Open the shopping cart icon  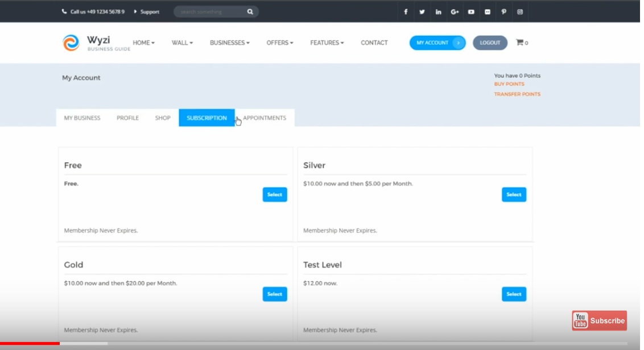pyautogui.click(x=519, y=42)
